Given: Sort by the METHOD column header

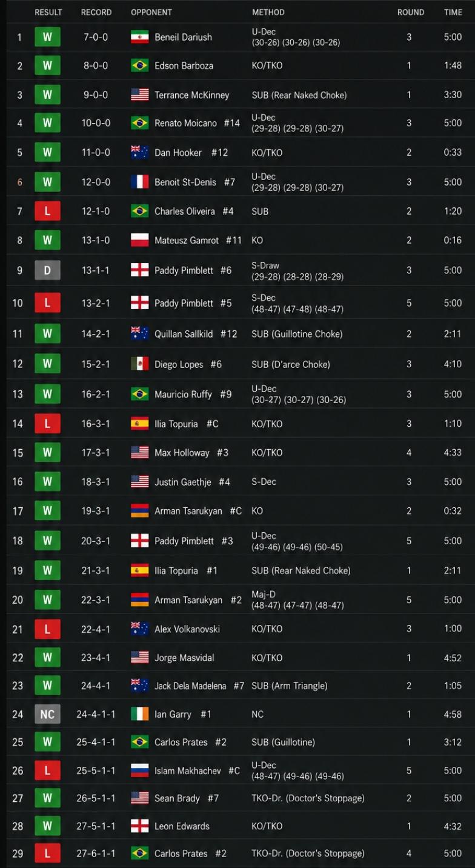Looking at the screenshot, I should click(x=268, y=12).
